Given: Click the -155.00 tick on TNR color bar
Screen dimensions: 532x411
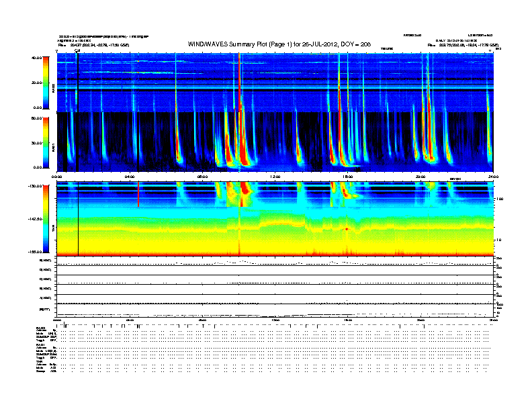Looking at the screenshot, I should 36,252.
